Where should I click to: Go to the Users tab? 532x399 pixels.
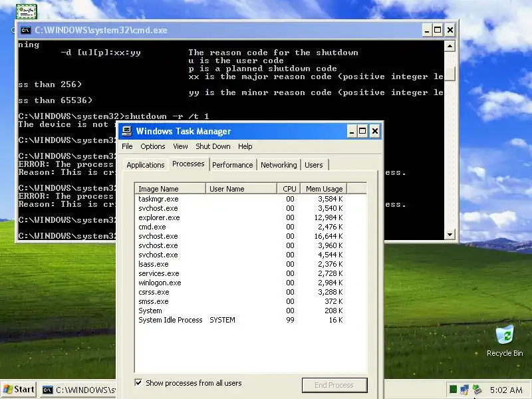313,165
